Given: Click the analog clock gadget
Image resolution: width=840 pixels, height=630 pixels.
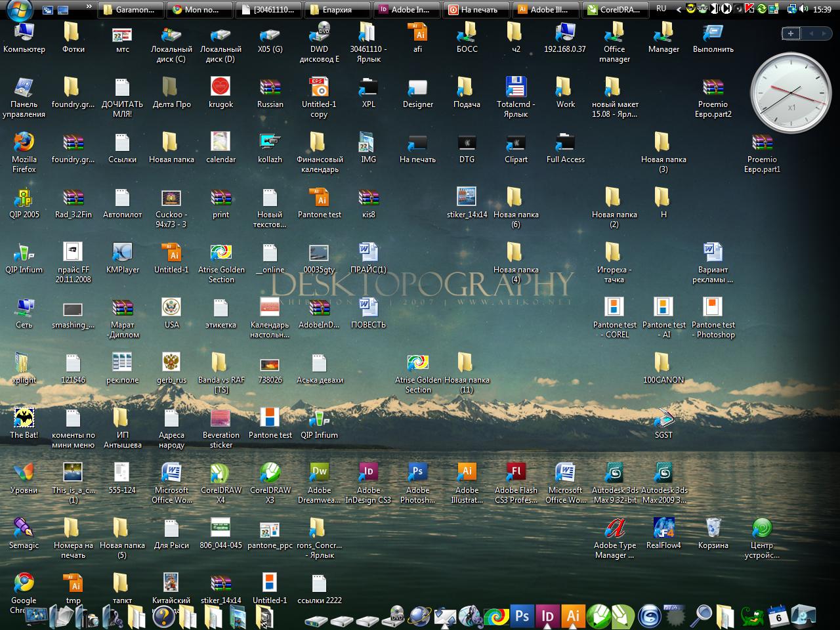Looking at the screenshot, I should click(791, 93).
